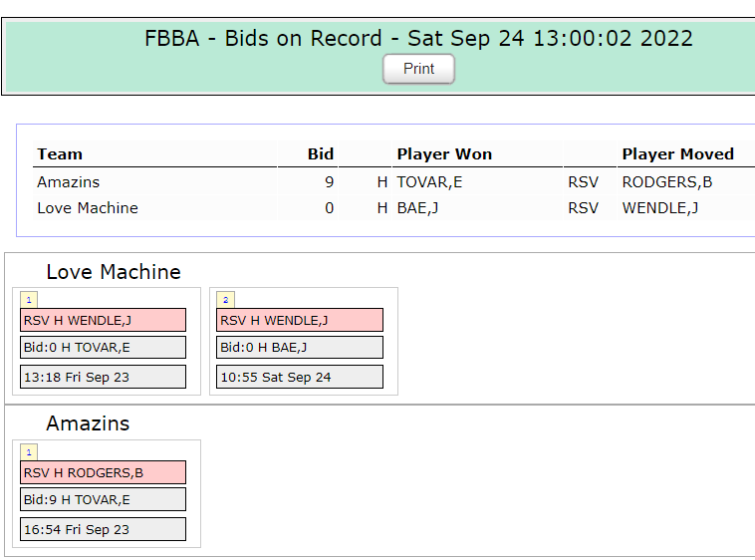755x560 pixels.
Task: Click the number 1 badge under Love Machine
Action: click(x=29, y=299)
